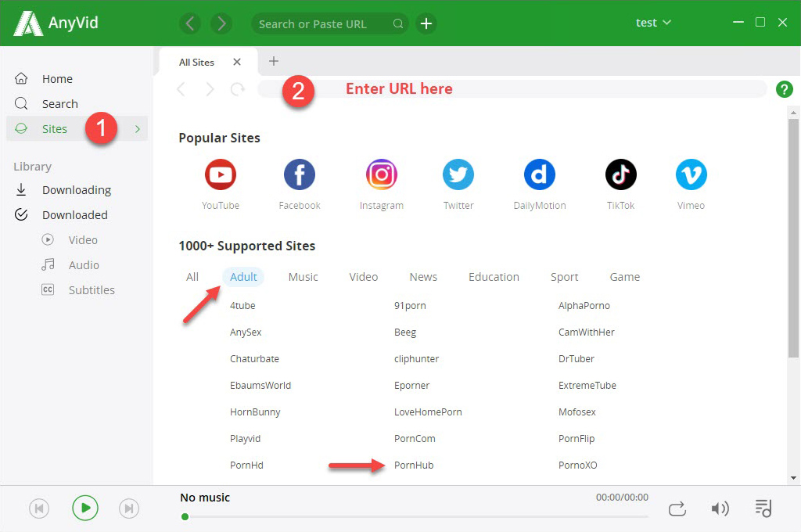This screenshot has width=801, height=532.
Task: Close the All Sites tab
Action: tap(237, 62)
